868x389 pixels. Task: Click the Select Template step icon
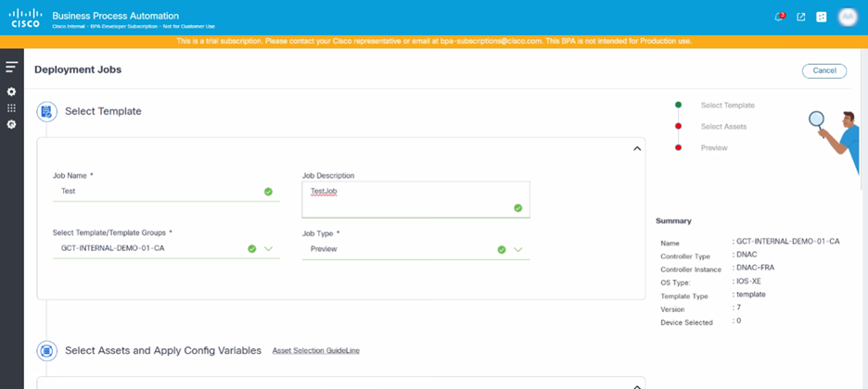pos(47,112)
